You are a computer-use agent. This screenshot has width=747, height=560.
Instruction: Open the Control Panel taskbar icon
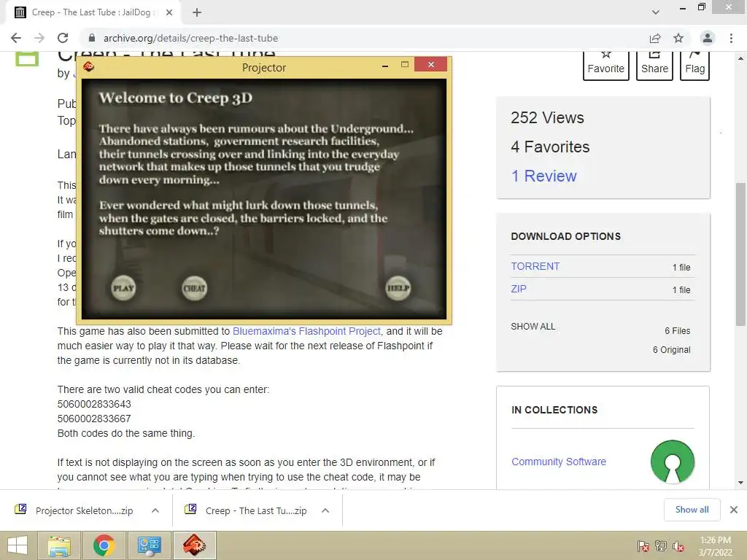click(x=149, y=545)
